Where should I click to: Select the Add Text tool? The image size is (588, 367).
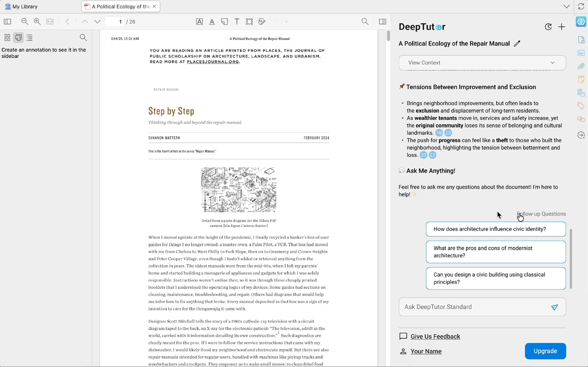click(237, 22)
